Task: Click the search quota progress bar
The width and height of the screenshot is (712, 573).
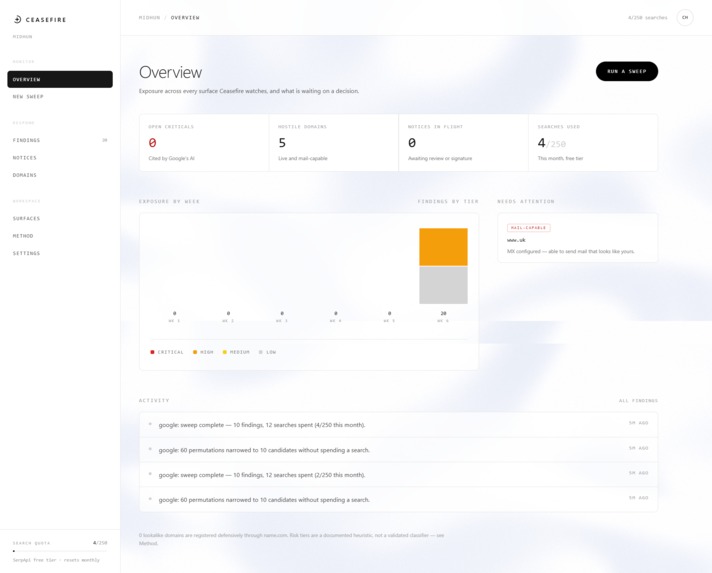Action: (x=60, y=551)
